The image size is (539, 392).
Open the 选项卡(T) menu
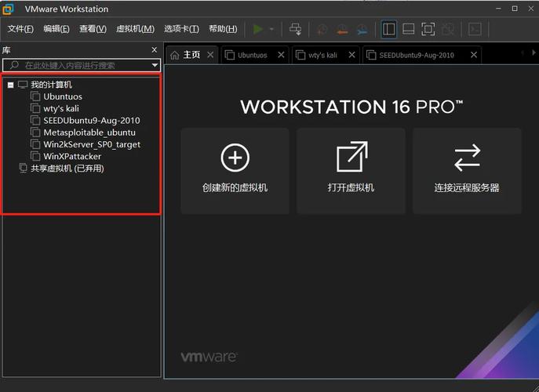coord(181,29)
